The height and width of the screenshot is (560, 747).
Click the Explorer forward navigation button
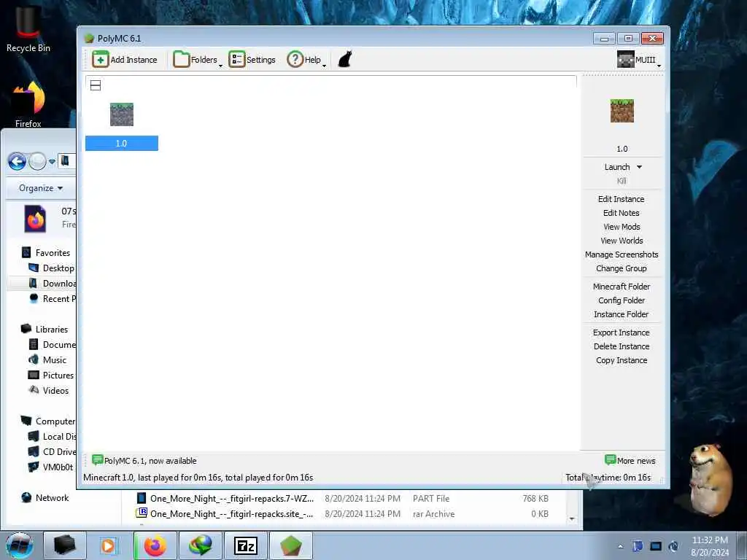tap(37, 162)
